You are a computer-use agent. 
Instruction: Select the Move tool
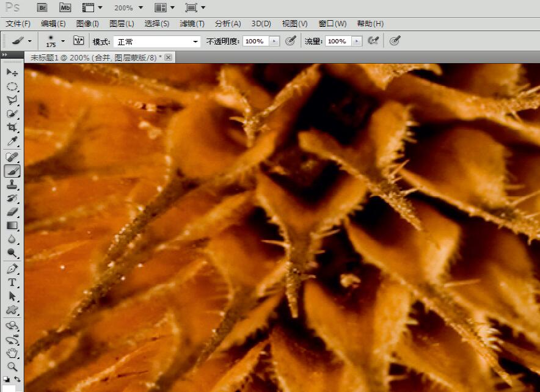point(12,72)
